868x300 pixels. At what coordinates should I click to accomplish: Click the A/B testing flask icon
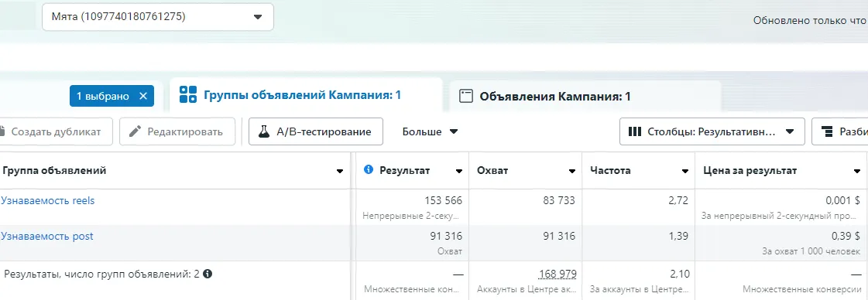tap(264, 132)
